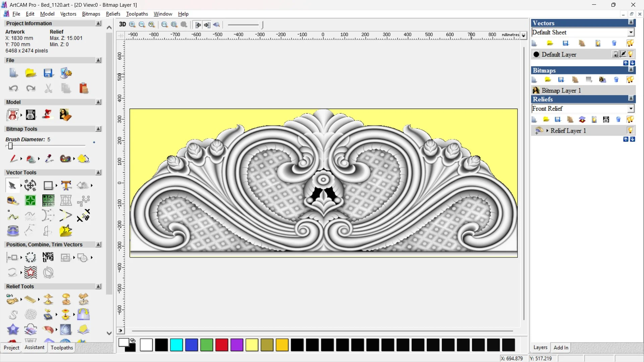This screenshot has height=362, width=644.
Task: Click the Save file icon
Action: pos(48,73)
